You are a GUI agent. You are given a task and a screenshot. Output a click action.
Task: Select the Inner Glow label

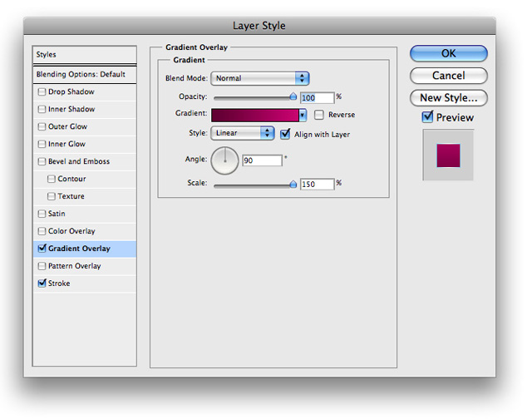pyautogui.click(x=66, y=144)
